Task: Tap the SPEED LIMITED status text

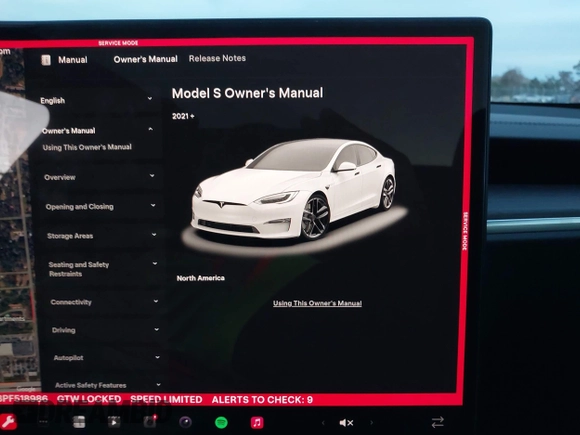Action: [x=166, y=399]
